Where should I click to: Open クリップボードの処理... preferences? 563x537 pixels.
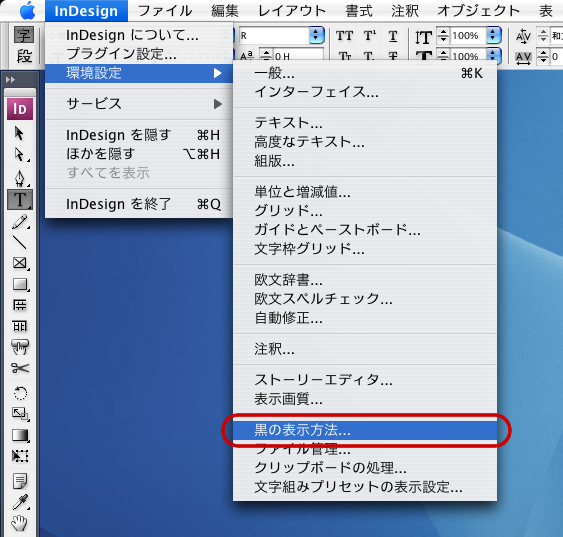point(365,468)
